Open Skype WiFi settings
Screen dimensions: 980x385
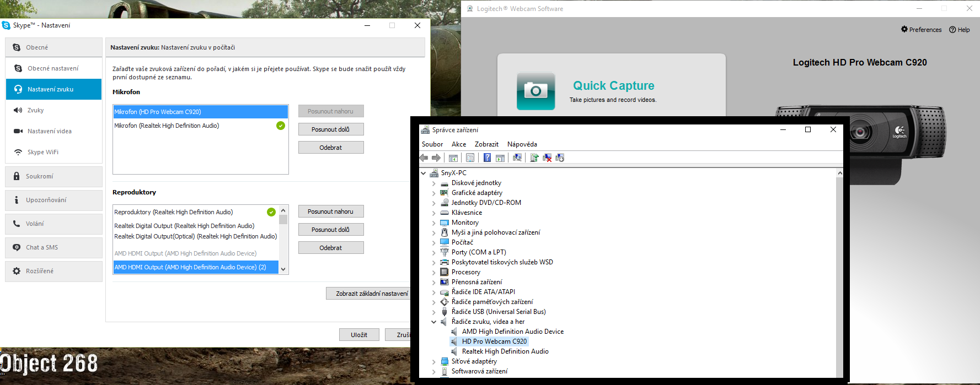point(53,152)
